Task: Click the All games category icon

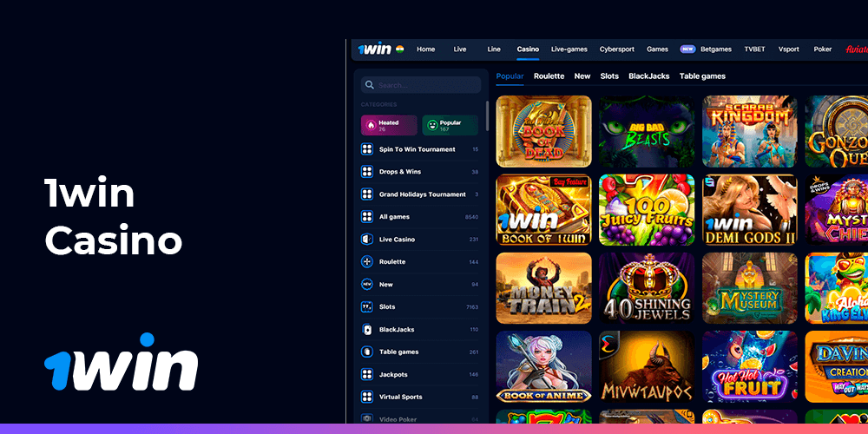Action: click(367, 216)
